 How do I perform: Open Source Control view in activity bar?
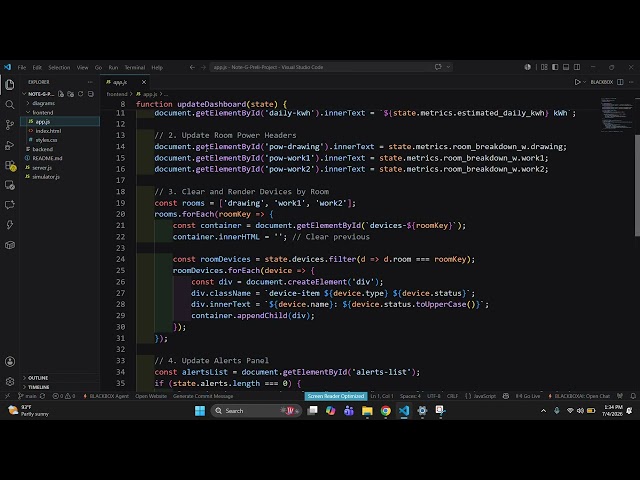[10, 125]
